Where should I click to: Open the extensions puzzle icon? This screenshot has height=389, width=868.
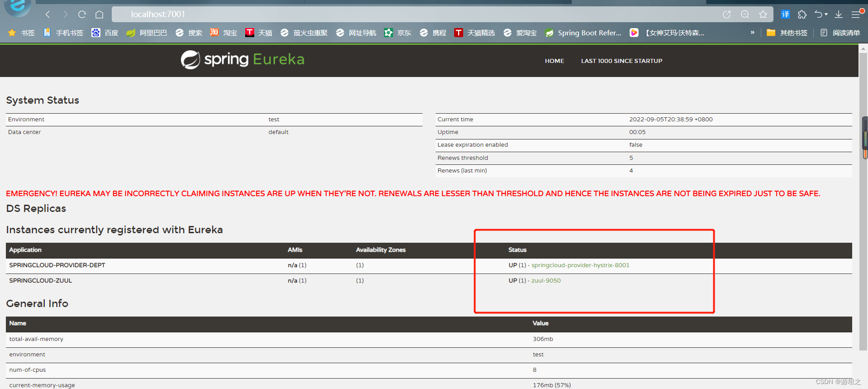[802, 14]
